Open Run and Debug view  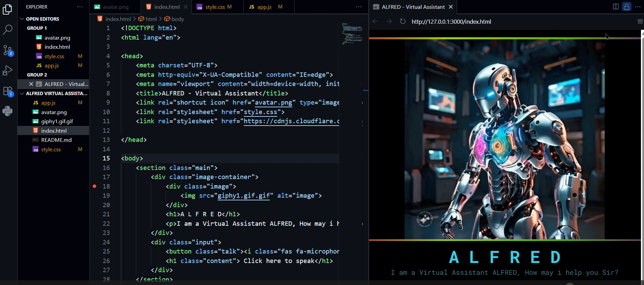click(7, 70)
